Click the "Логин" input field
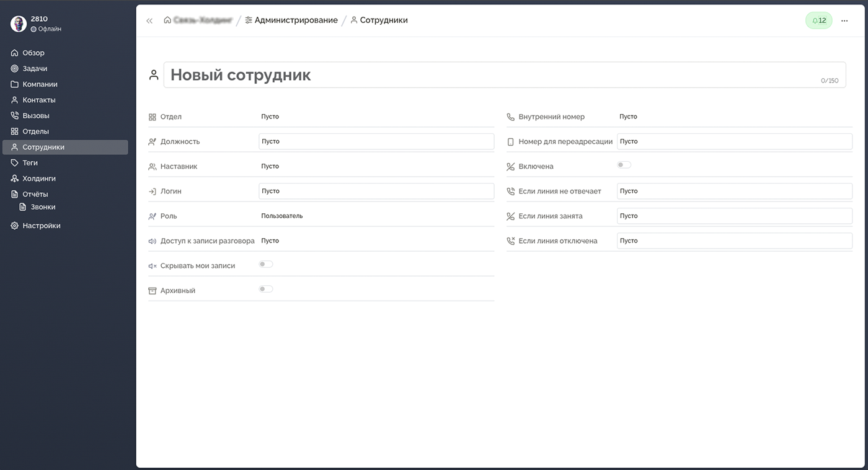868x470 pixels. click(x=376, y=191)
